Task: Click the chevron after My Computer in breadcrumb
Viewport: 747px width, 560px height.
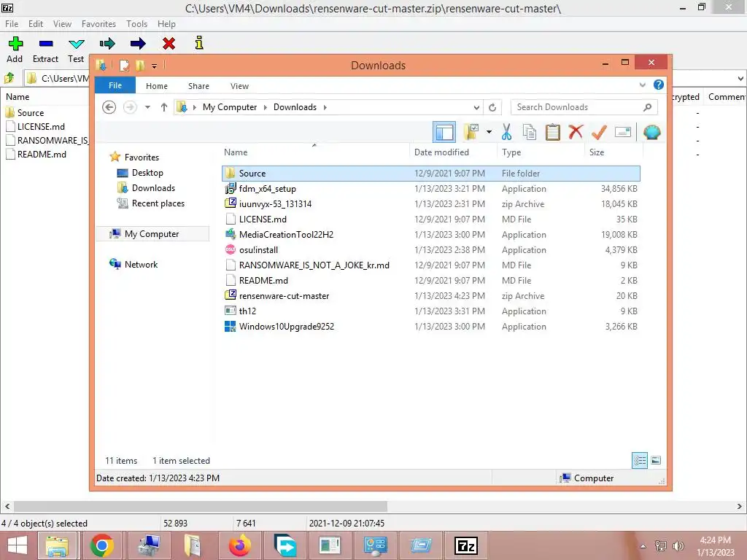Action: click(x=266, y=107)
